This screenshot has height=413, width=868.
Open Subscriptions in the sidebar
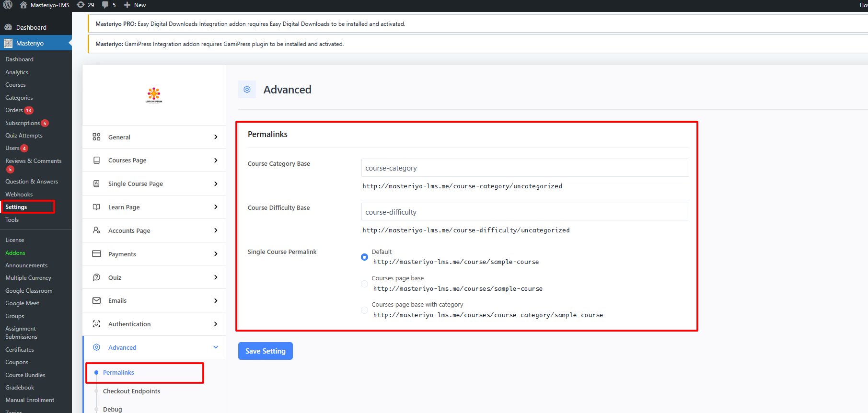(23, 123)
